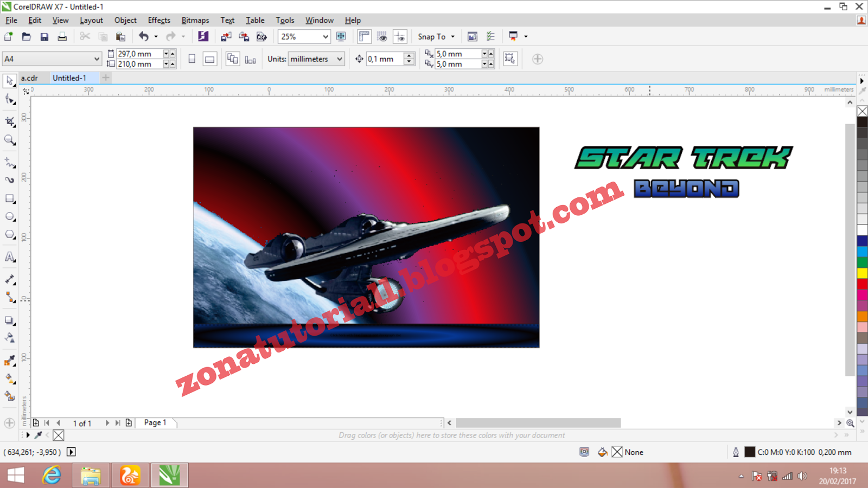Viewport: 868px width, 488px height.
Task: Open the Options dialog button
Action: click(473, 36)
